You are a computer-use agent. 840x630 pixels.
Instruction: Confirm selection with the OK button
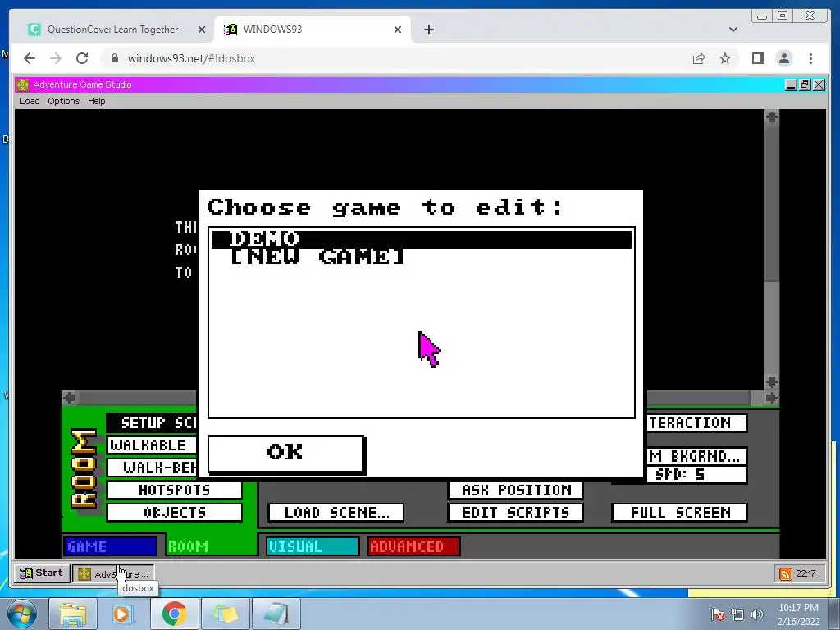[286, 453]
